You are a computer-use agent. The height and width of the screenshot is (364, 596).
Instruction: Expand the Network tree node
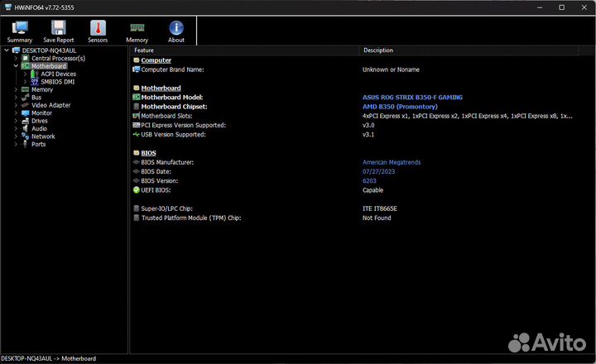pyautogui.click(x=15, y=136)
